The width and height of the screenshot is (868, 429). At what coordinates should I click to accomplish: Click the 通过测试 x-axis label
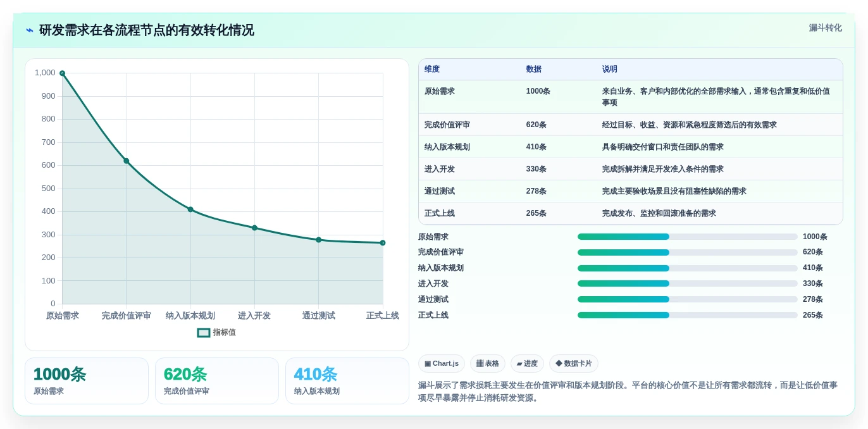tap(319, 316)
